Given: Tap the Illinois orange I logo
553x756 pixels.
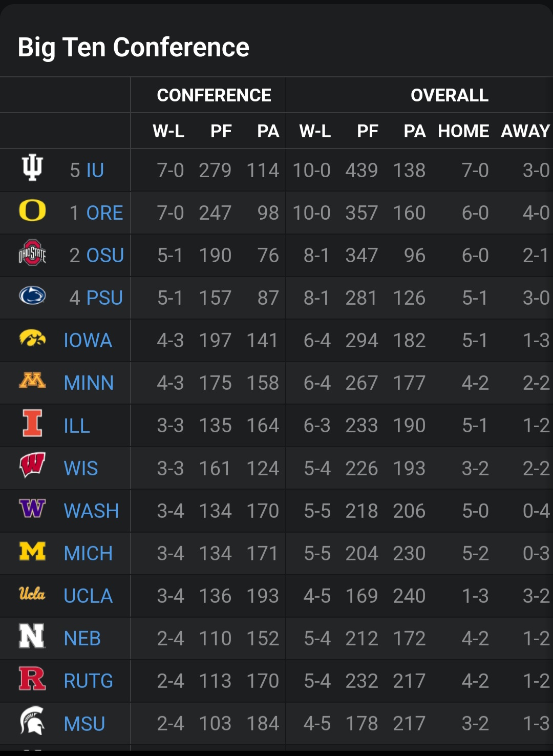Looking at the screenshot, I should click(32, 423).
